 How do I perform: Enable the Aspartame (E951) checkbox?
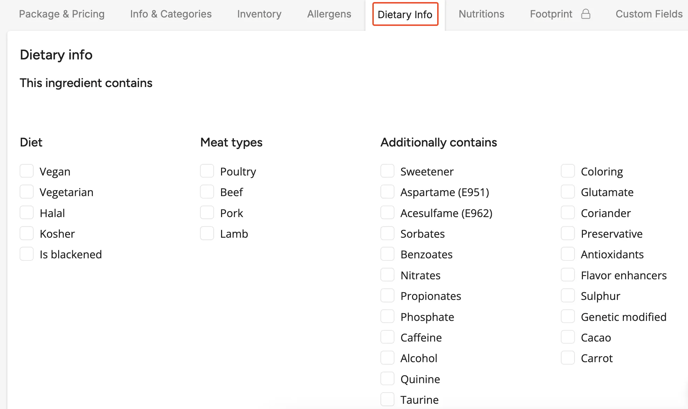[388, 192]
